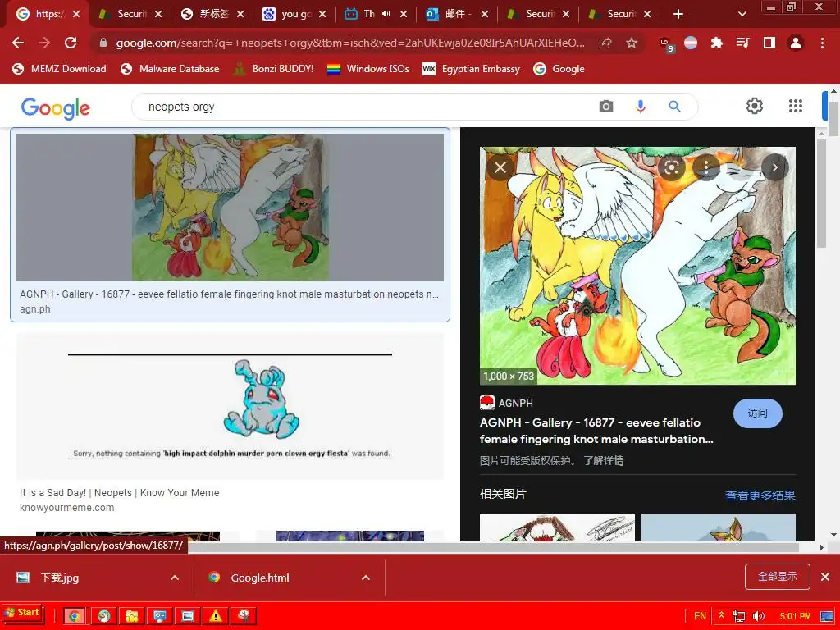Click the Google logo on the page
Screen dimensions: 840x630
56,107
